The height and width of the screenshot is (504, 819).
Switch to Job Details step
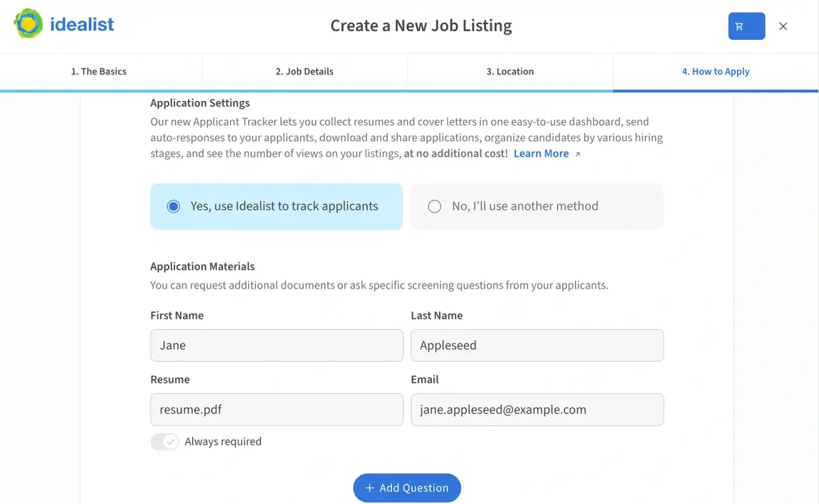coord(305,72)
